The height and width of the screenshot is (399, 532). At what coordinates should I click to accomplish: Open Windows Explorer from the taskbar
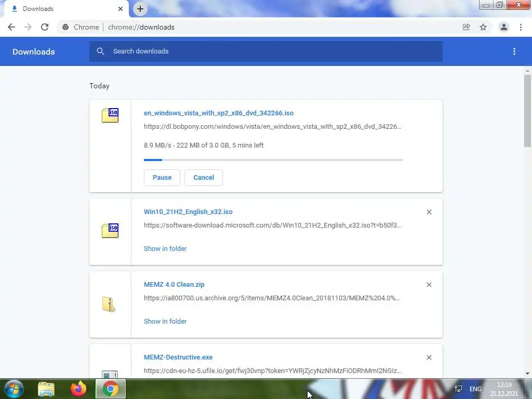[46, 389]
